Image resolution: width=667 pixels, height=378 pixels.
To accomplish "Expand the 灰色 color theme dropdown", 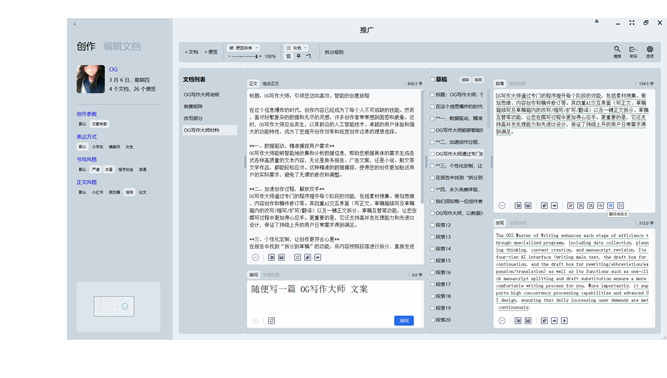I will pos(296,48).
